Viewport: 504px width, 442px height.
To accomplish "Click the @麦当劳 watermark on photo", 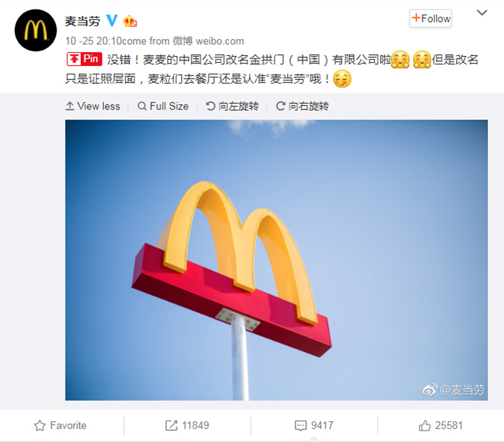I will point(454,390).
